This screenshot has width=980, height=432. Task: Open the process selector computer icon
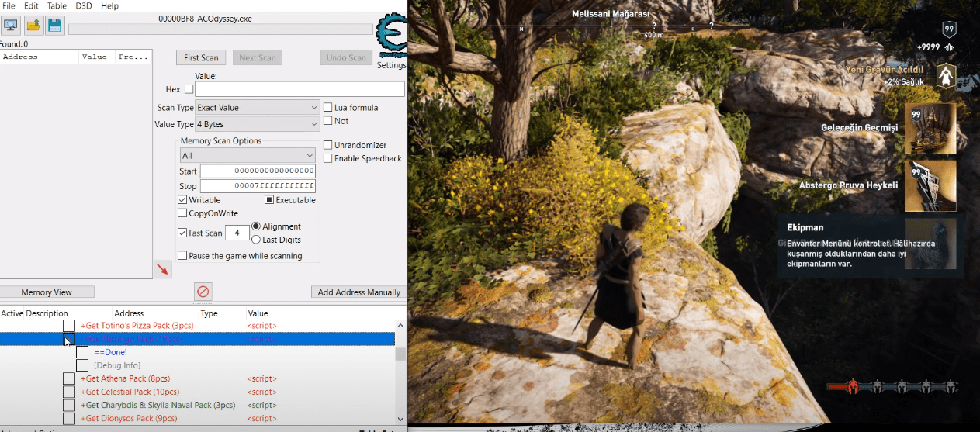point(11,26)
